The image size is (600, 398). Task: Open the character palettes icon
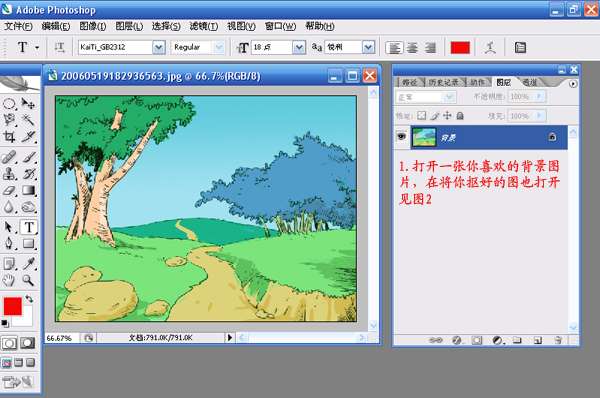point(520,48)
